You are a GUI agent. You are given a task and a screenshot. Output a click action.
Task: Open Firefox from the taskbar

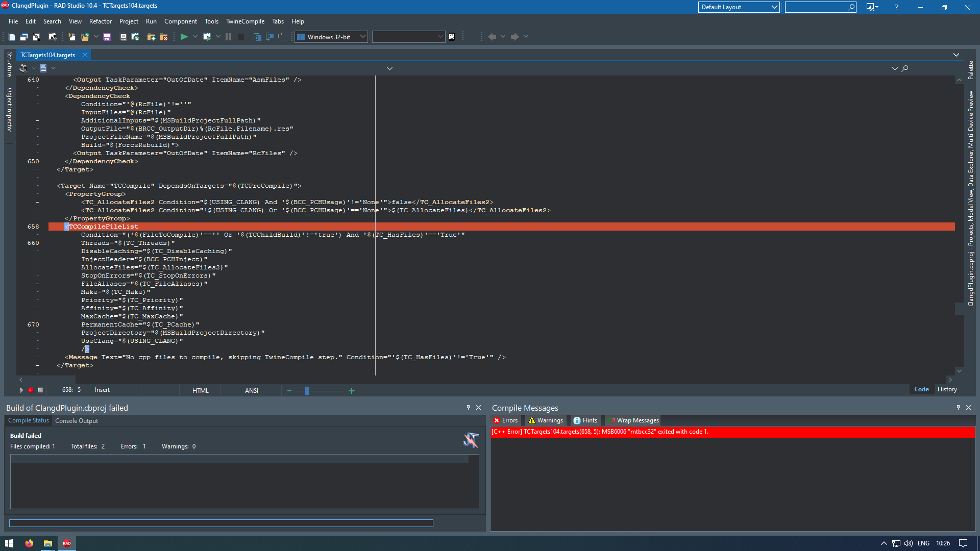coord(29,543)
